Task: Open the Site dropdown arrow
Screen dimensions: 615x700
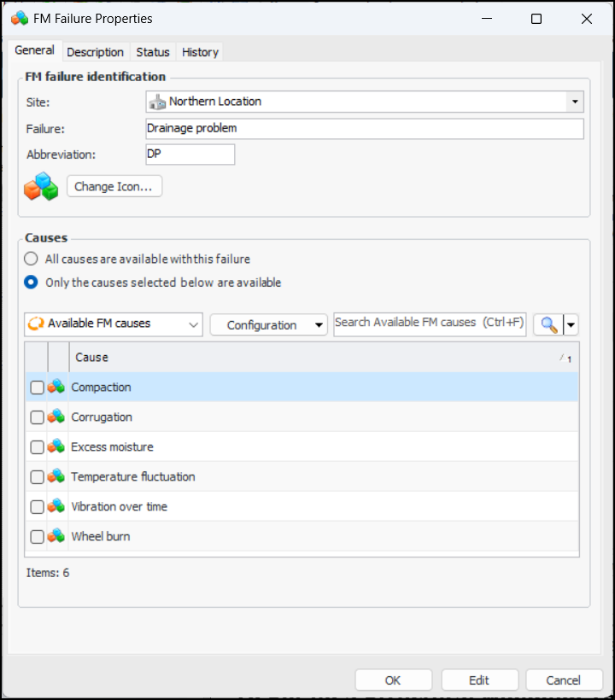Action: [575, 102]
